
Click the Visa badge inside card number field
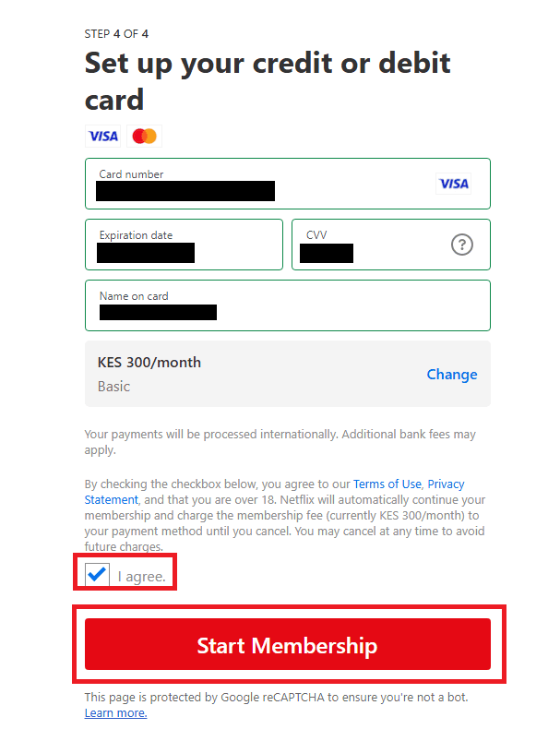[453, 184]
